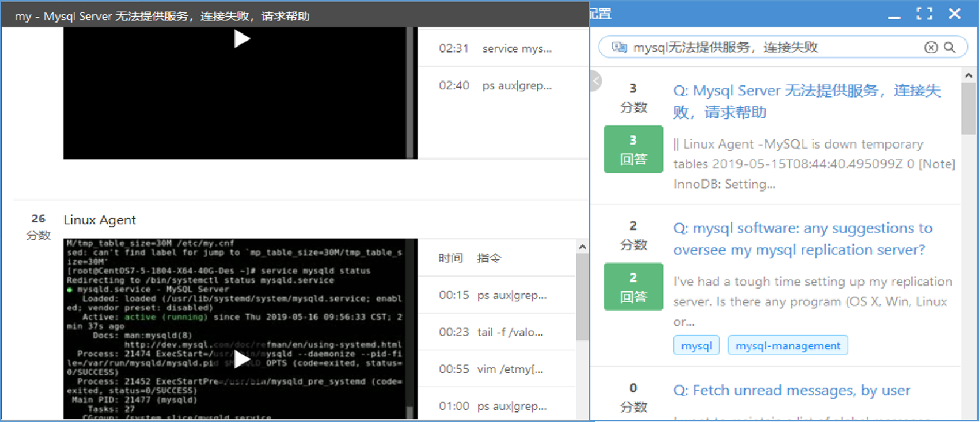Clear the search query with the X icon
The width and height of the screenshot is (980, 422).
931,47
